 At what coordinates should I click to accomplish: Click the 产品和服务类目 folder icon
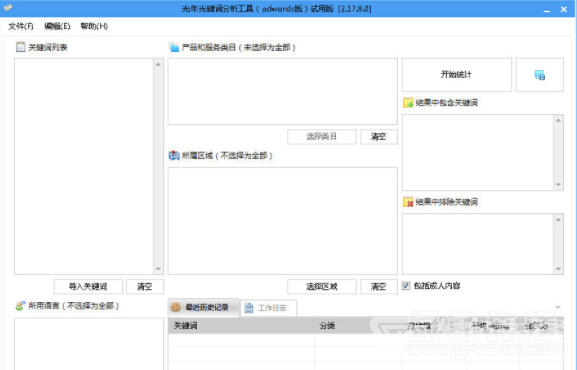[x=174, y=47]
